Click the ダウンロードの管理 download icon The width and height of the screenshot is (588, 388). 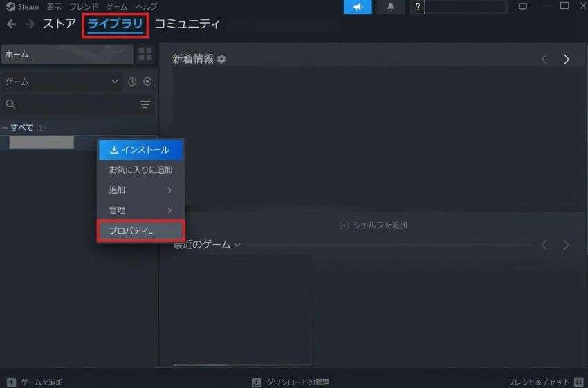[x=257, y=382]
